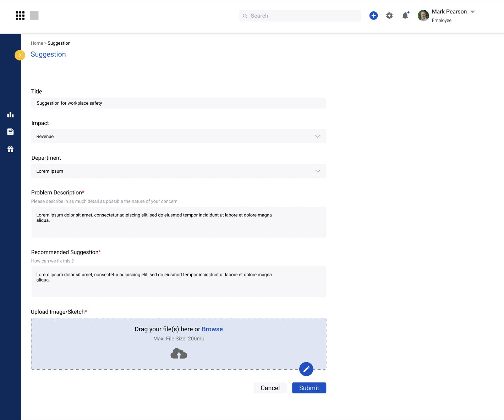
Task: Select the pencil edit icon near Submit
Action: 306,369
